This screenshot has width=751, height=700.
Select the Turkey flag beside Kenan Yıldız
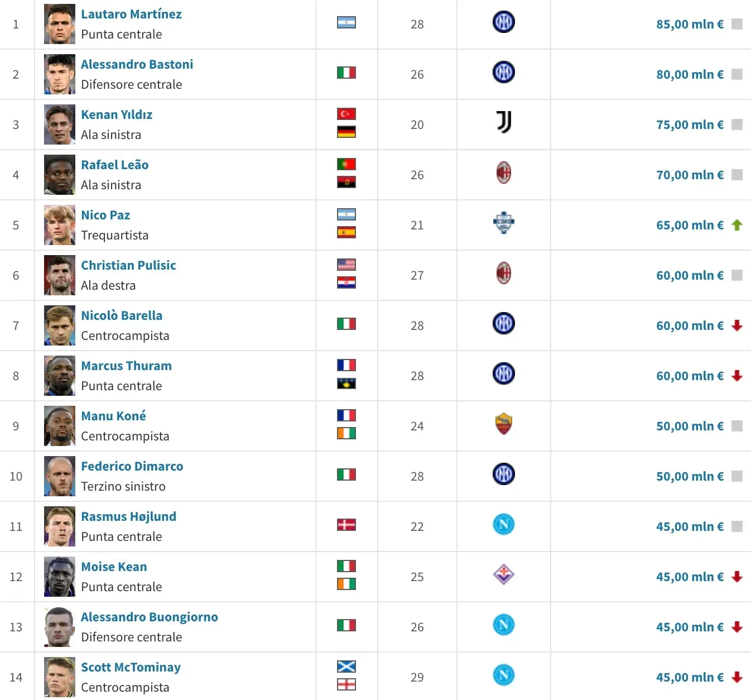pos(346,114)
